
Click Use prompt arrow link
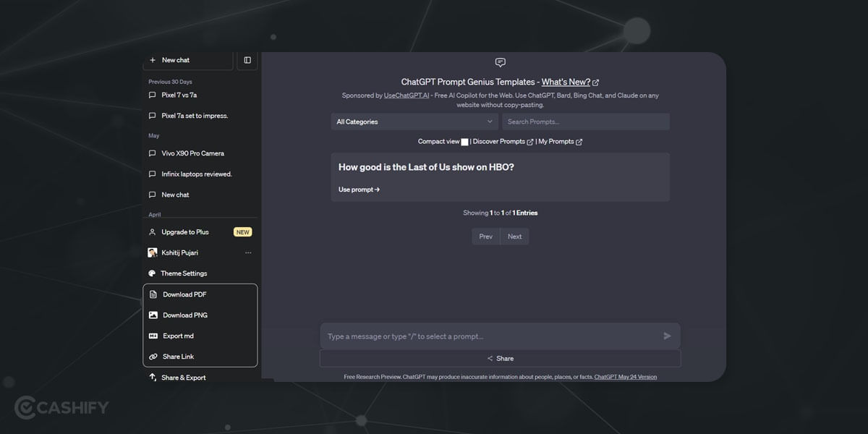click(359, 190)
